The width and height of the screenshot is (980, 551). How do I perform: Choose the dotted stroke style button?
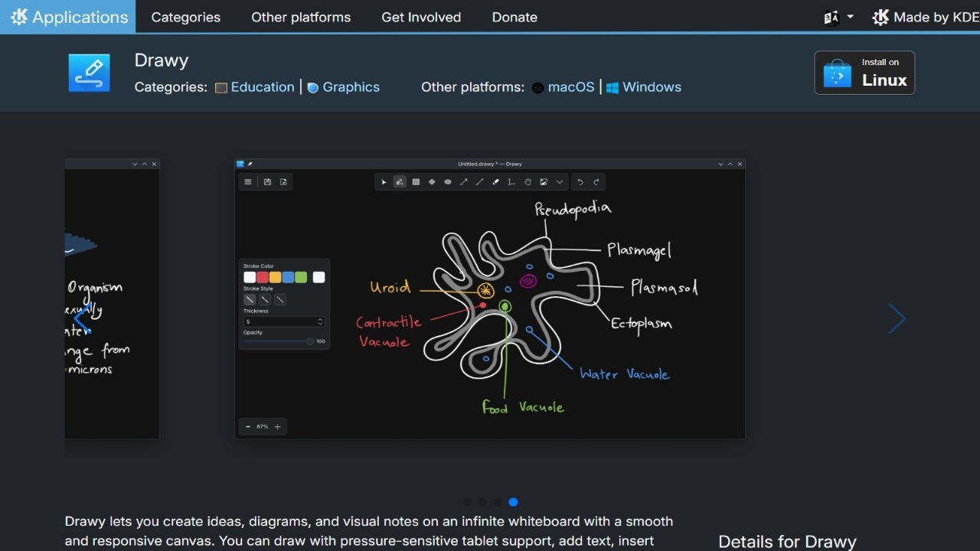click(x=280, y=299)
